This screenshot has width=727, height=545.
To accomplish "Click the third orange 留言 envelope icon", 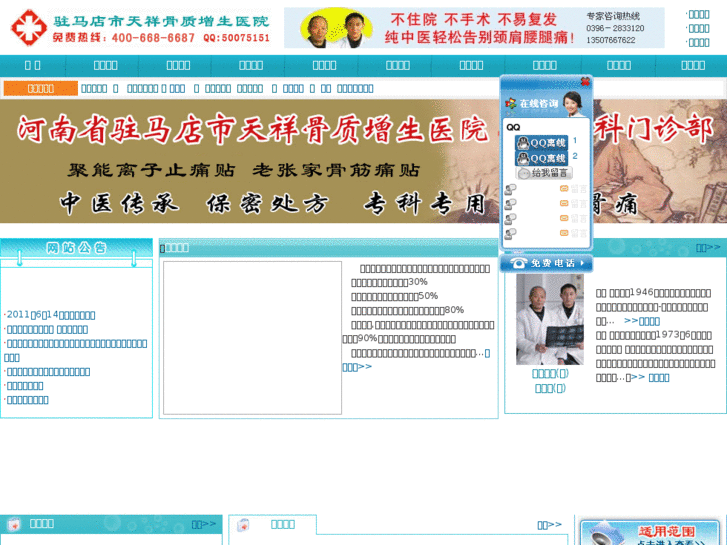I will [564, 218].
